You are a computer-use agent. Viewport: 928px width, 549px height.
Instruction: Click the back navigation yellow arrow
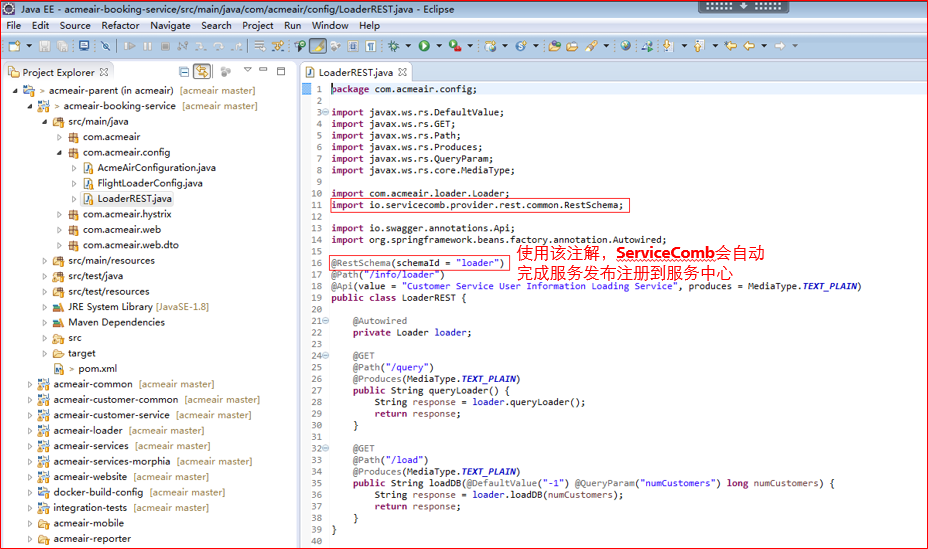749,46
